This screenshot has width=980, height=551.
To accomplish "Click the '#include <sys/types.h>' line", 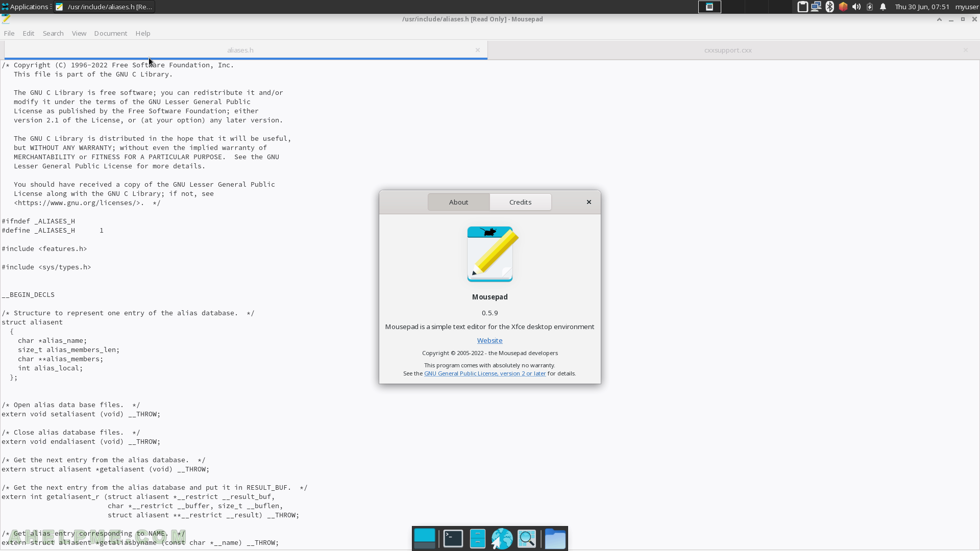I will click(46, 267).
